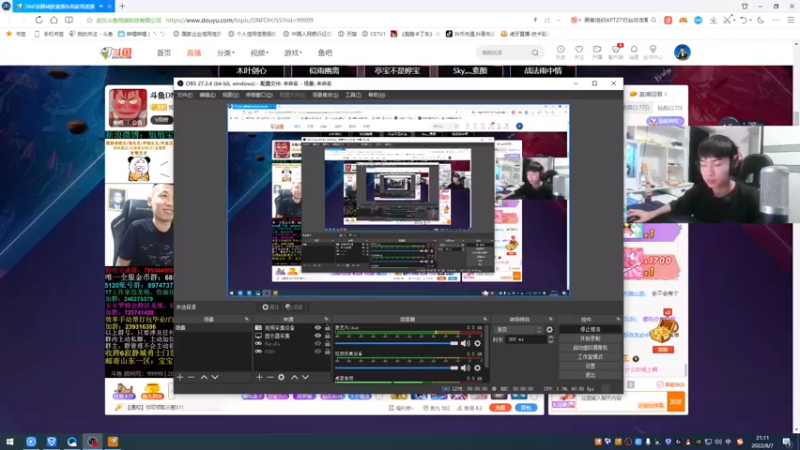800x450 pixels.
Task: Toggle visibility of fourth source row
Action: pos(318,352)
